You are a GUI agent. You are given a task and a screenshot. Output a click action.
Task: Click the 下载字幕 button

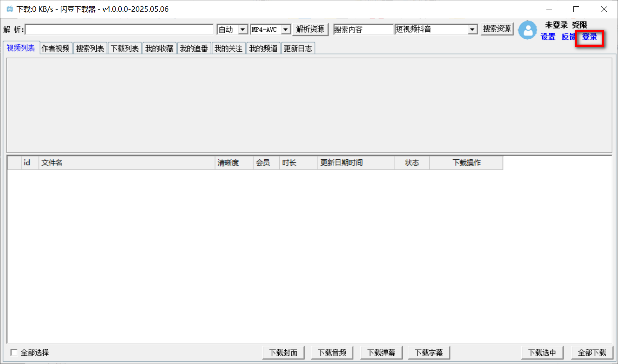pos(429,353)
